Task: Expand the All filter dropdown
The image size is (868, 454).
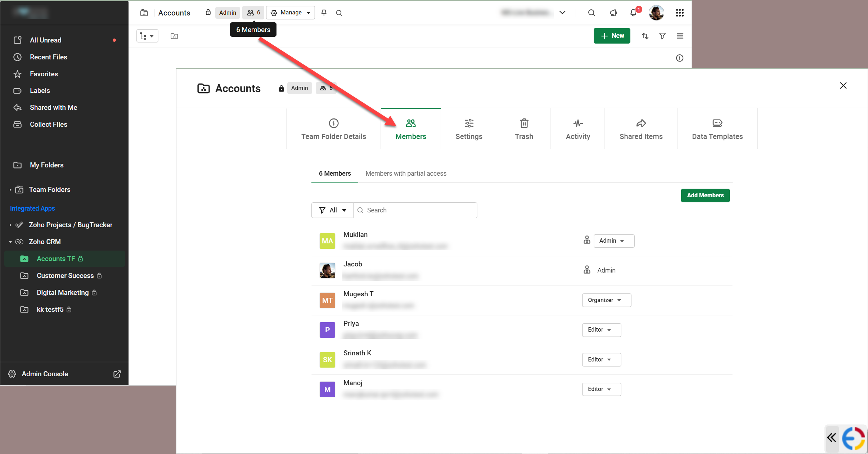Action: click(332, 210)
